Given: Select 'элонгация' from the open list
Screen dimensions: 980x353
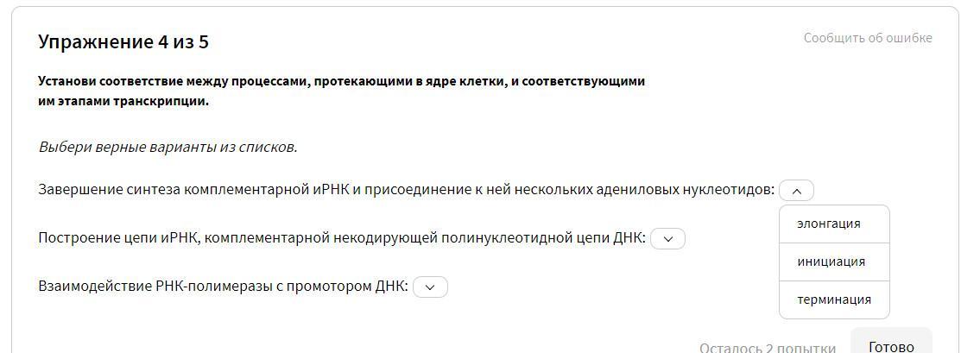Looking at the screenshot, I should point(829,224).
